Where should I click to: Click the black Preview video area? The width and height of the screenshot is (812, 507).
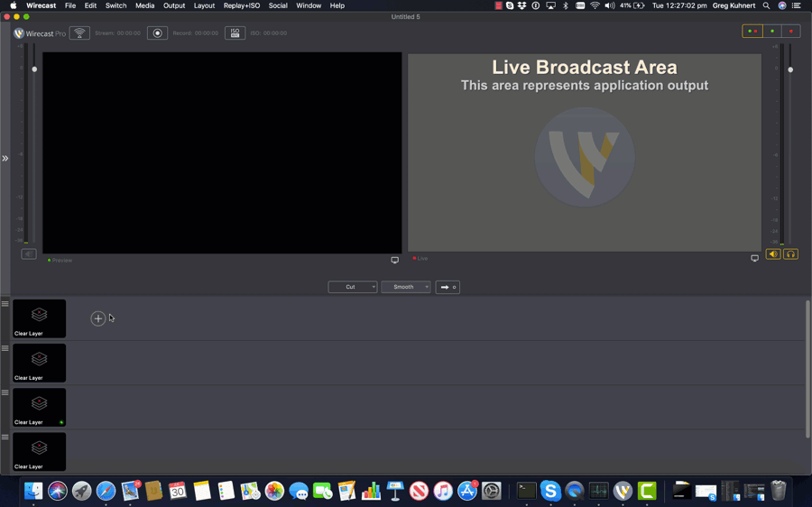[222, 152]
